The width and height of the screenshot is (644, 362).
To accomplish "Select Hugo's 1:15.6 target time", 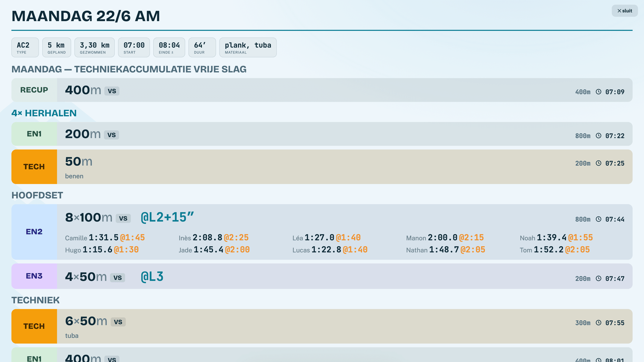I will [x=97, y=250].
